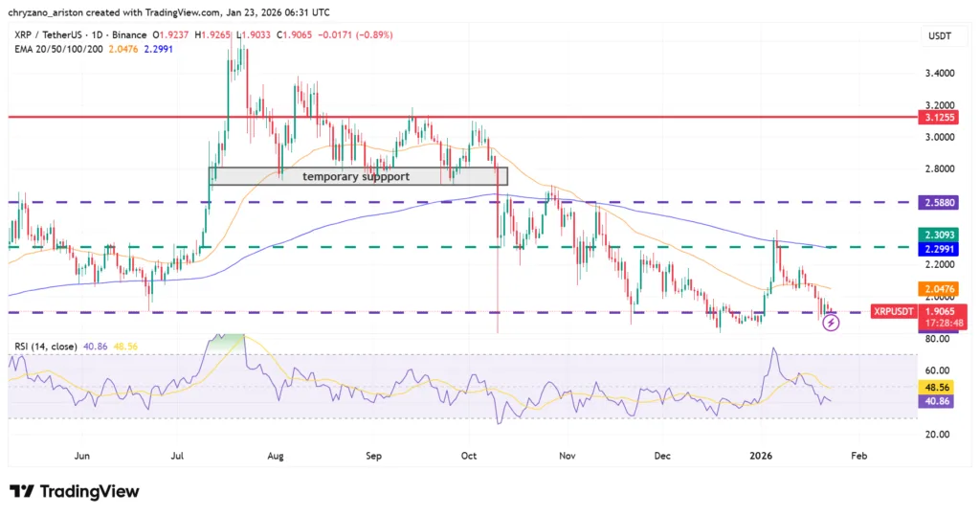This screenshot has height=516, width=980.
Task: Click the Aug label on time axis
Action: [x=275, y=456]
